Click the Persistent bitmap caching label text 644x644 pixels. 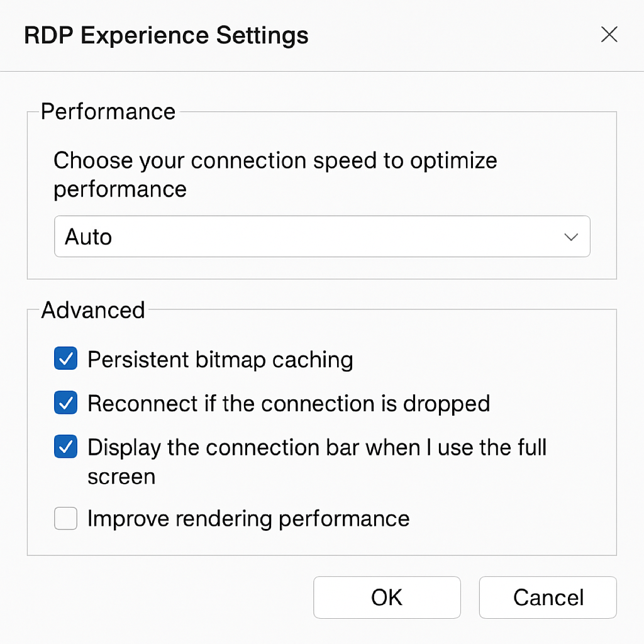(220, 360)
